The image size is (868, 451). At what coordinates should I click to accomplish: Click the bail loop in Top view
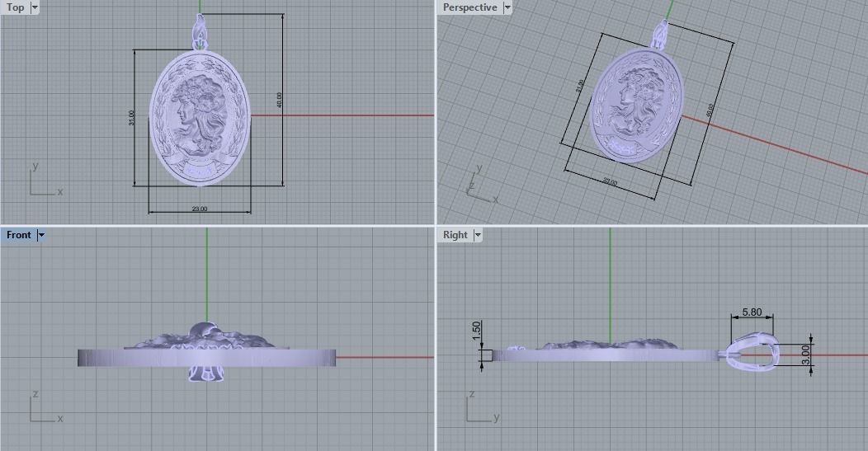[200, 32]
